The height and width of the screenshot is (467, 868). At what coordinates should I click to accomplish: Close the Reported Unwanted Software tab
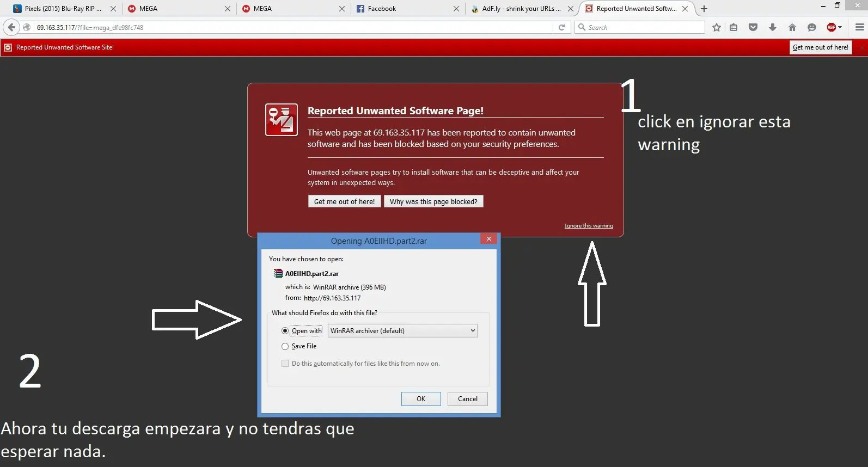685,9
